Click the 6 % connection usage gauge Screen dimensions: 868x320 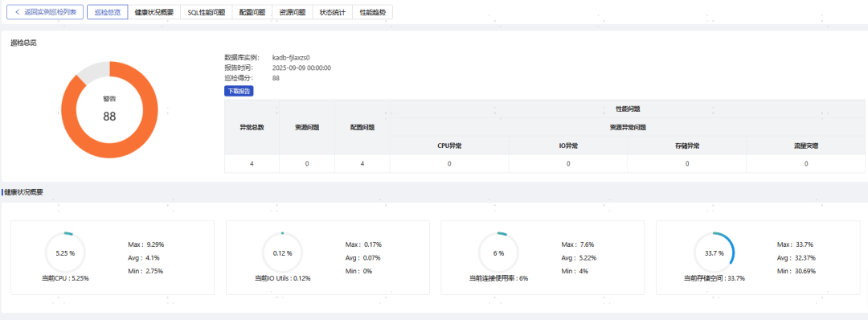(498, 252)
